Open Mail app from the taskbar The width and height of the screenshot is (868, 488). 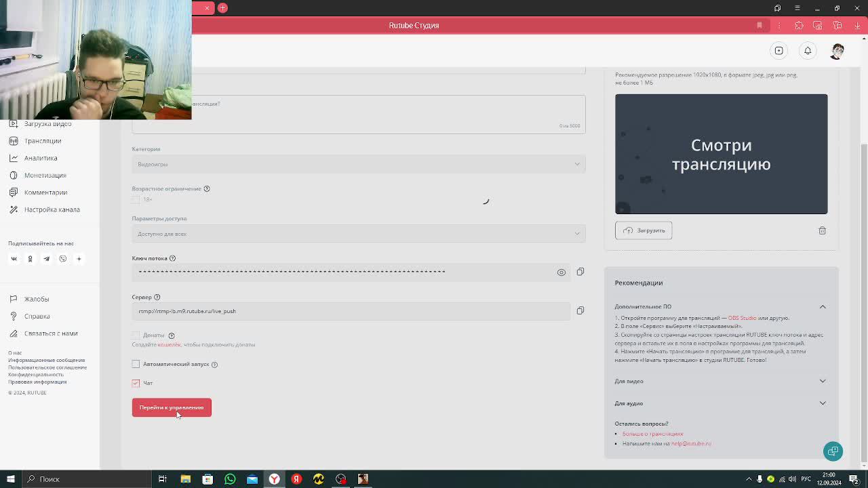pyautogui.click(x=252, y=479)
